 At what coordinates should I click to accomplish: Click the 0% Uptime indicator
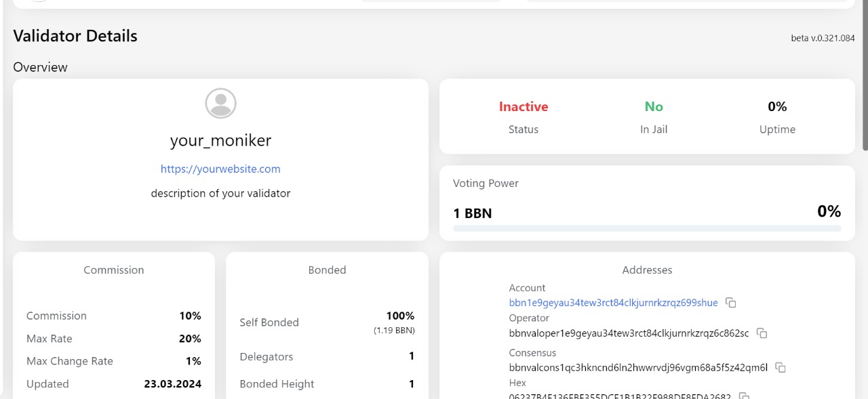point(777,106)
